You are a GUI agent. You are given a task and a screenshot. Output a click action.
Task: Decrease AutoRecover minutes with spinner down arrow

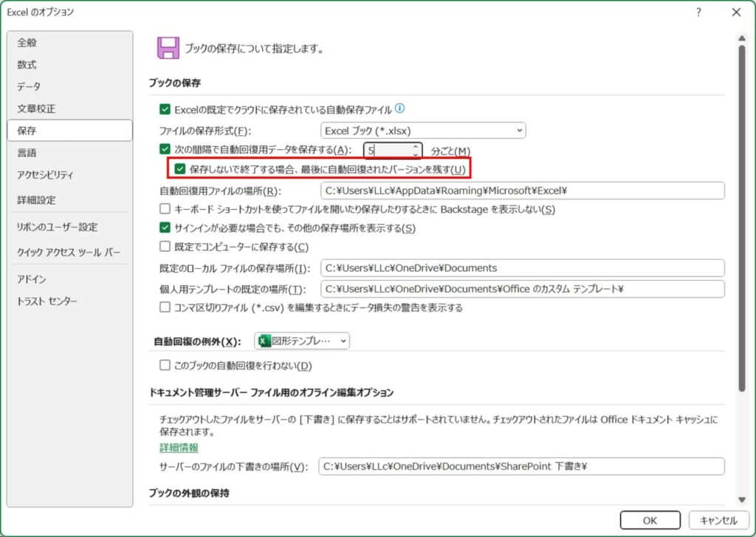click(415, 154)
